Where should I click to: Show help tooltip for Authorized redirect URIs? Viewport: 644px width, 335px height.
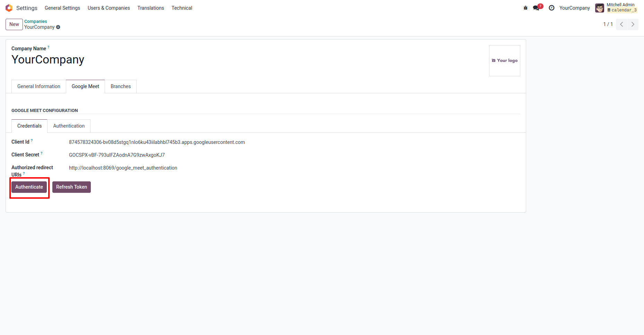[24, 173]
